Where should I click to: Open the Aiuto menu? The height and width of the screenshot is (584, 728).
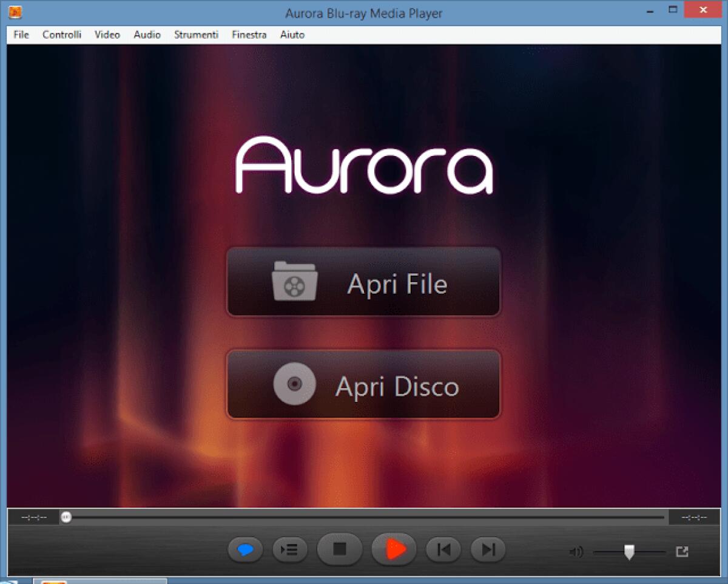292,35
